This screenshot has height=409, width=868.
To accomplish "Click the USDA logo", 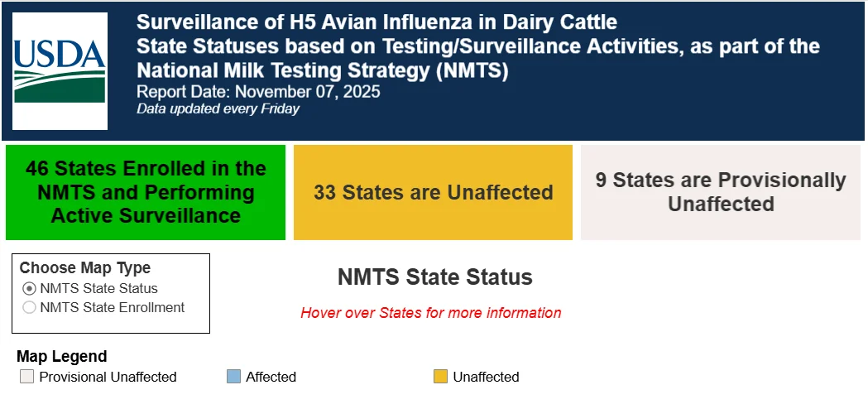I will pyautogui.click(x=60, y=71).
